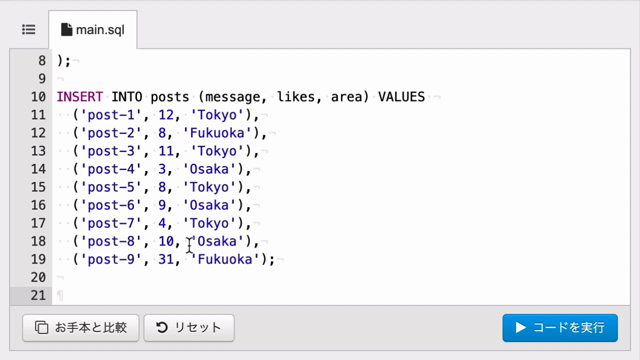Click the posts table name on line 10

[170, 97]
